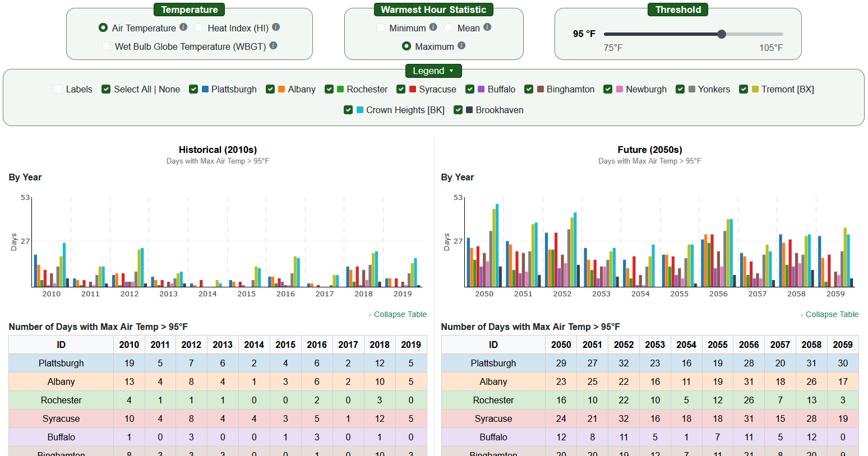This screenshot has width=868, height=456.
Task: Open Maximum statistic info icon
Action: [461, 45]
